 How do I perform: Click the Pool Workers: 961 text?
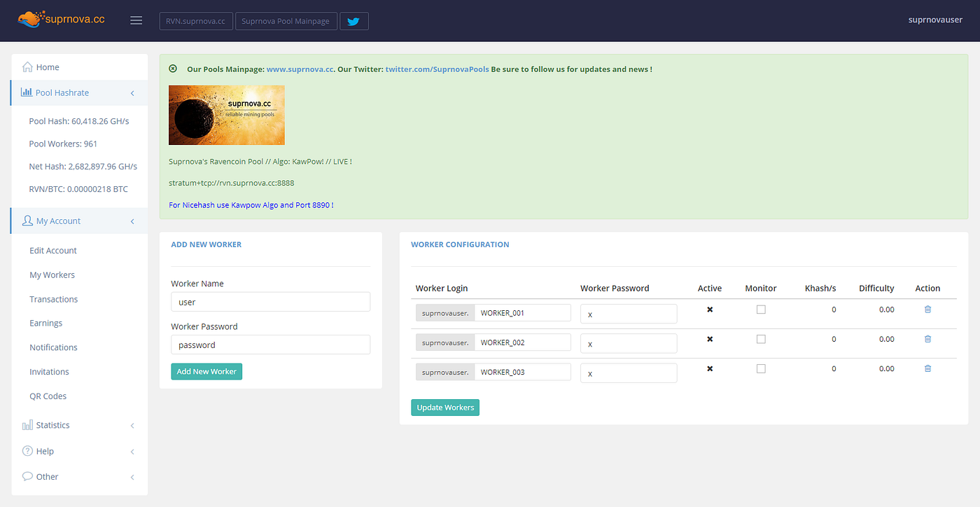coord(63,144)
